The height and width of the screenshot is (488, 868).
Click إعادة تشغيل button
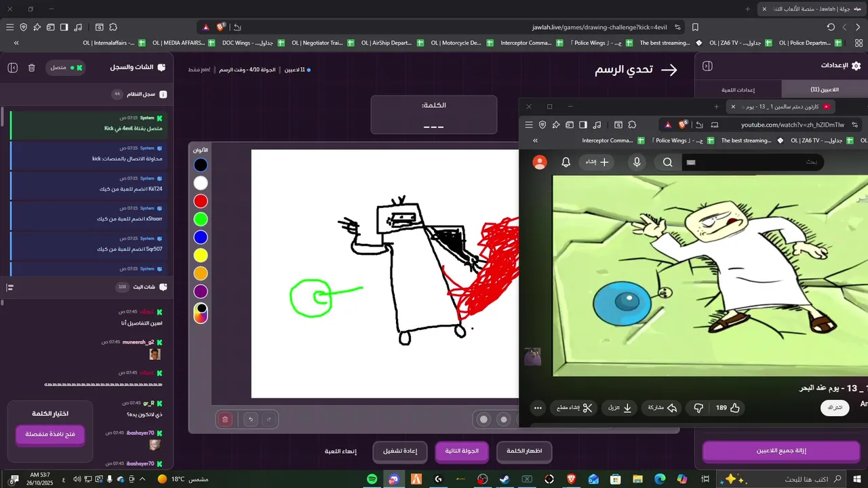(x=400, y=451)
